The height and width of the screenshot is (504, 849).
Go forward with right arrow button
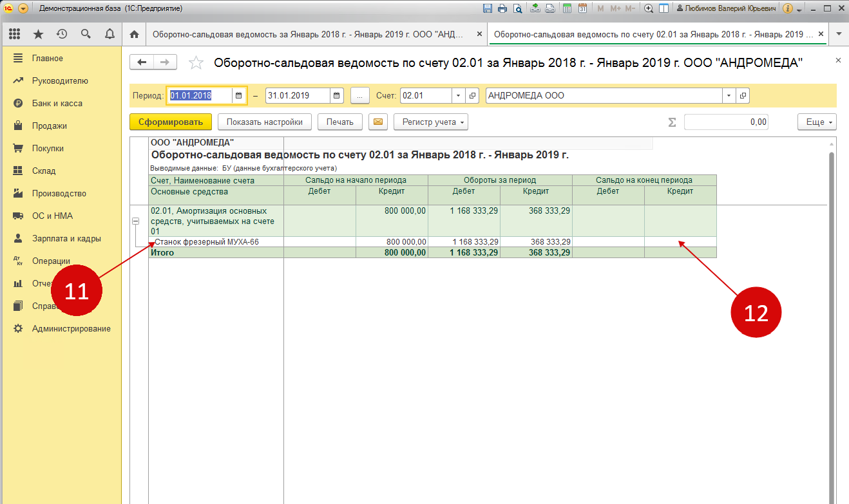(x=164, y=62)
